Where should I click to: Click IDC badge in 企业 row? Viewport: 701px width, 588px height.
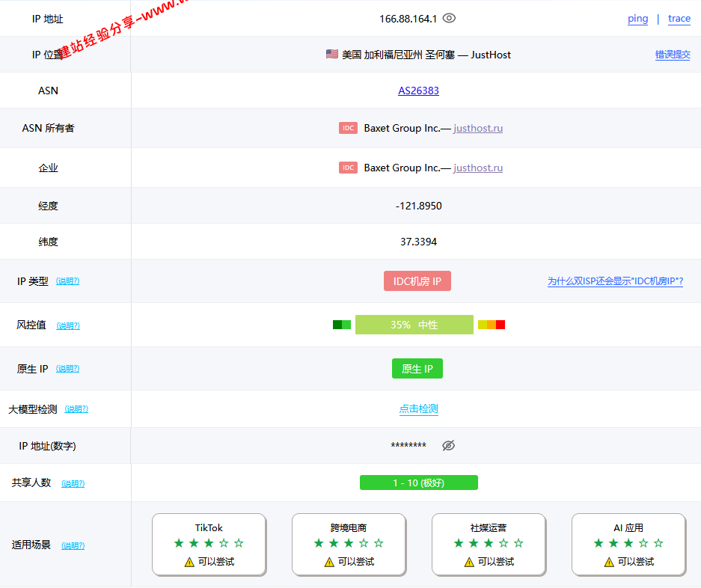(x=348, y=168)
